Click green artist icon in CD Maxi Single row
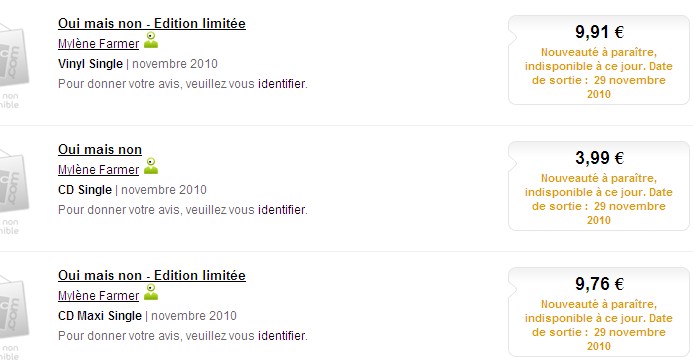 151,292
